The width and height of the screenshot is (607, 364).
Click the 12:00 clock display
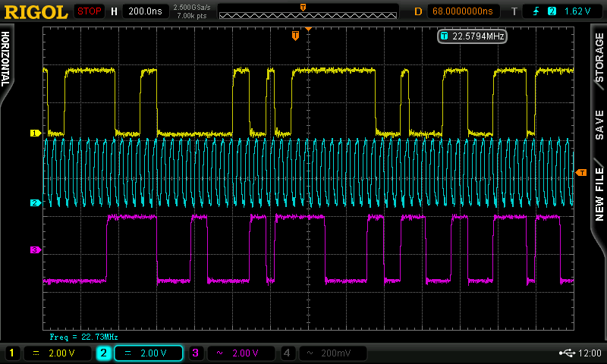(590, 353)
